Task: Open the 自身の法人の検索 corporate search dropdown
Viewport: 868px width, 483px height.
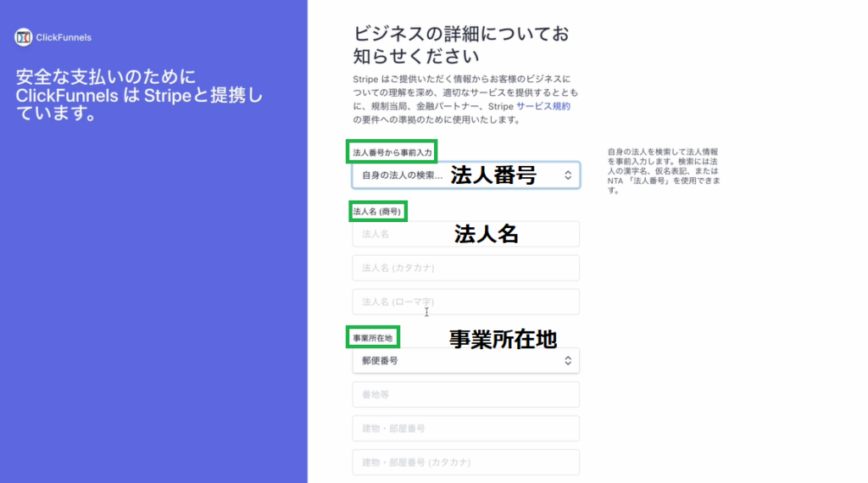Action: (466, 175)
